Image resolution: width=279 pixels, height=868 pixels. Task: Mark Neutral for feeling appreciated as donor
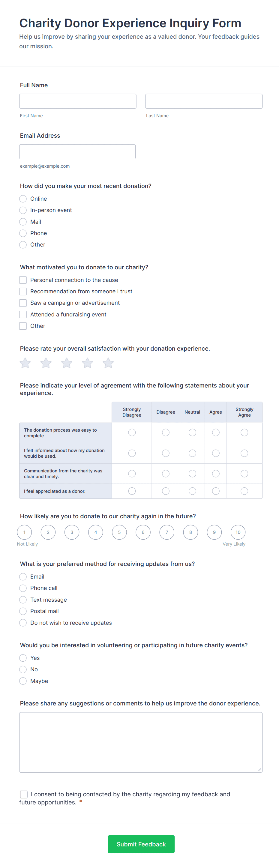192,491
